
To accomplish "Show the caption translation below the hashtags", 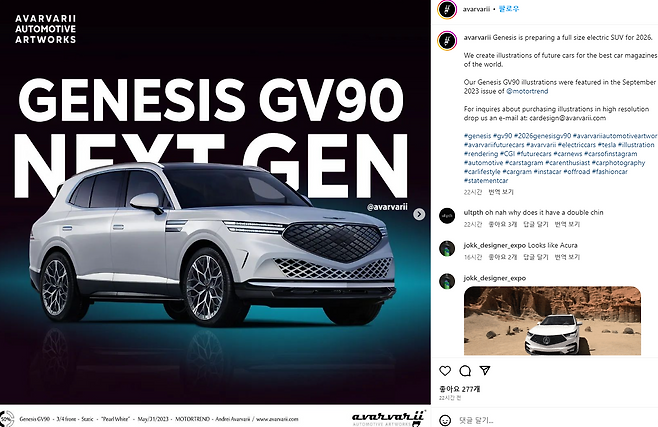I will 501,192.
